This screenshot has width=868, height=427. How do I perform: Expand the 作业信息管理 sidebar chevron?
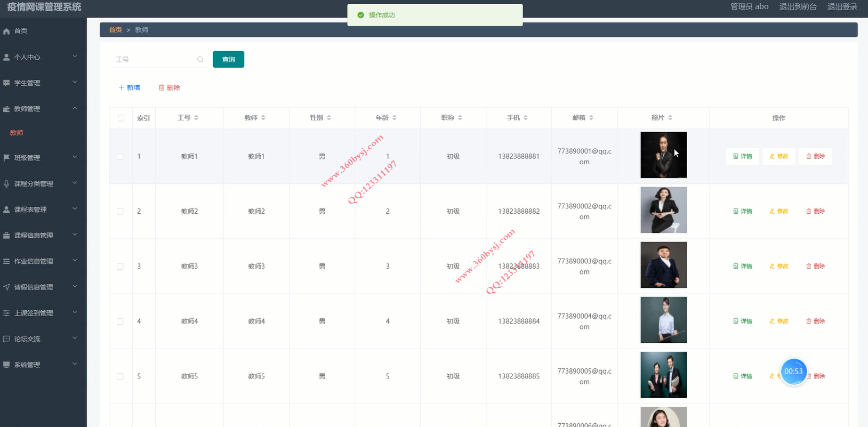75,260
